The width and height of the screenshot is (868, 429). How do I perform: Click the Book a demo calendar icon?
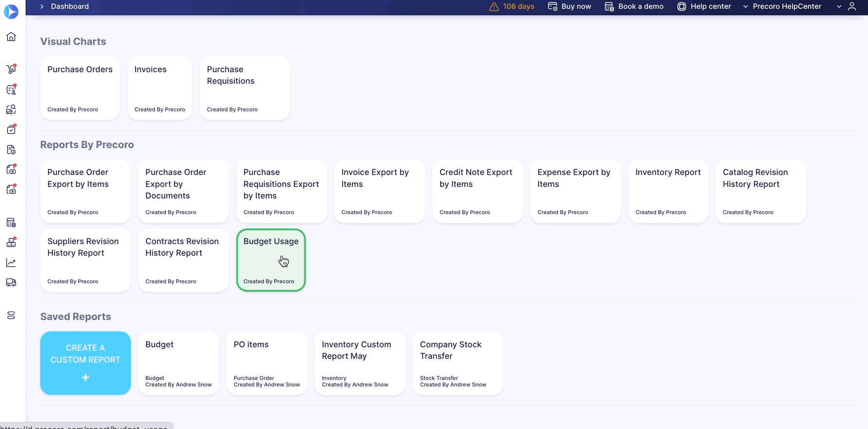pyautogui.click(x=609, y=6)
